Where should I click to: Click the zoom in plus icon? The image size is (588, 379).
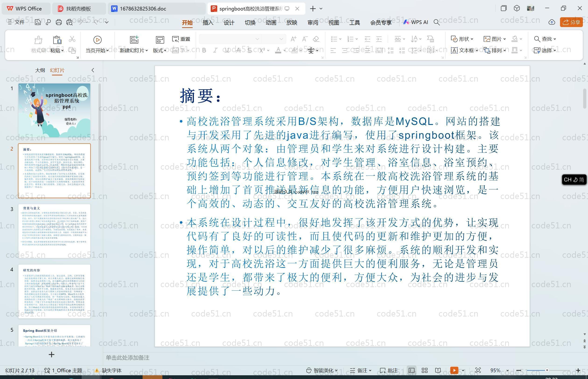pyautogui.click(x=578, y=370)
